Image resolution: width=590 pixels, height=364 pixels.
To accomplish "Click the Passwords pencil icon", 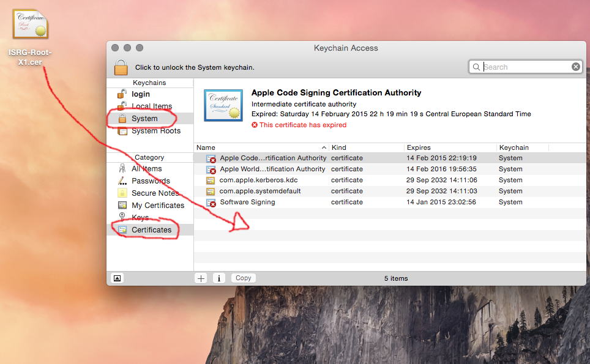I will click(x=122, y=181).
